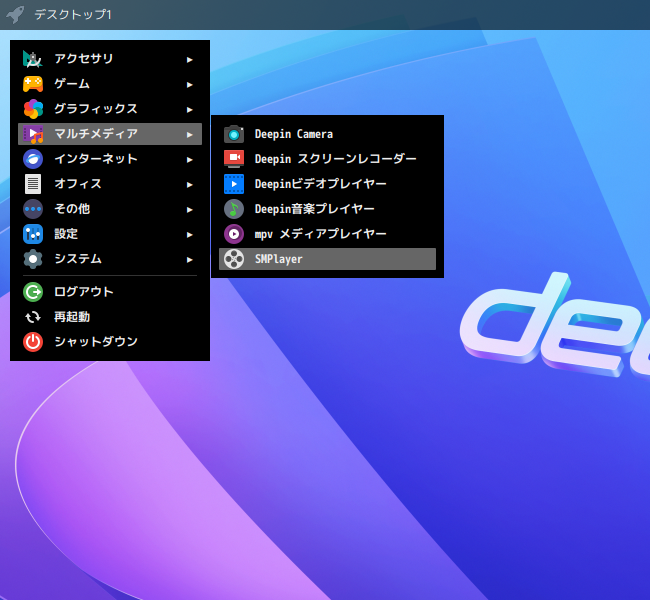This screenshot has width=650, height=600.
Task: Click the グラフィックス colorful flower icon
Action: [33, 109]
